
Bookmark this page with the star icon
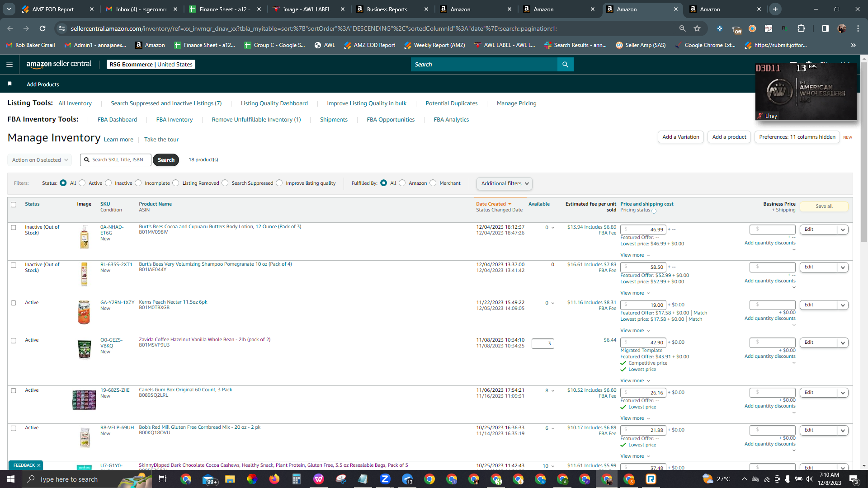pos(697,28)
